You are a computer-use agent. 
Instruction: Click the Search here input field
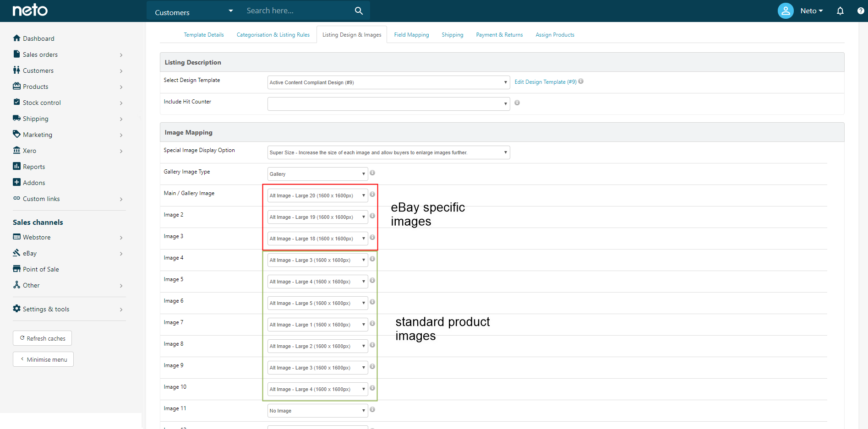298,11
